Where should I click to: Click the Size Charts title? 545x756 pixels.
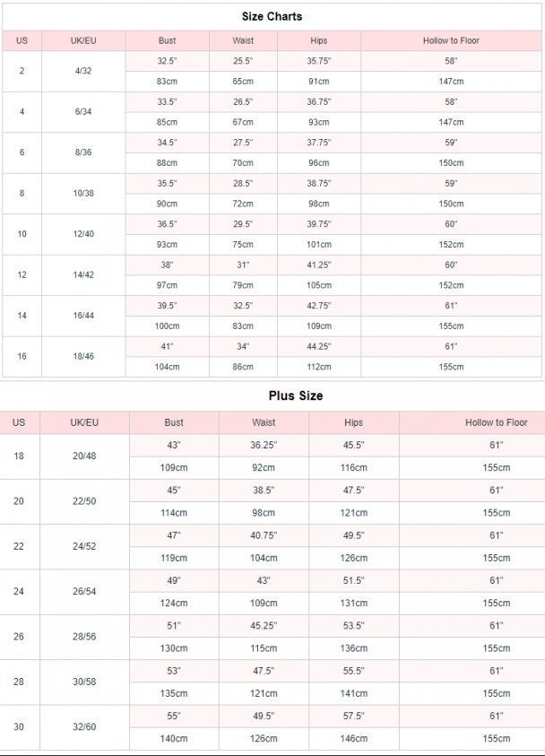272,16
